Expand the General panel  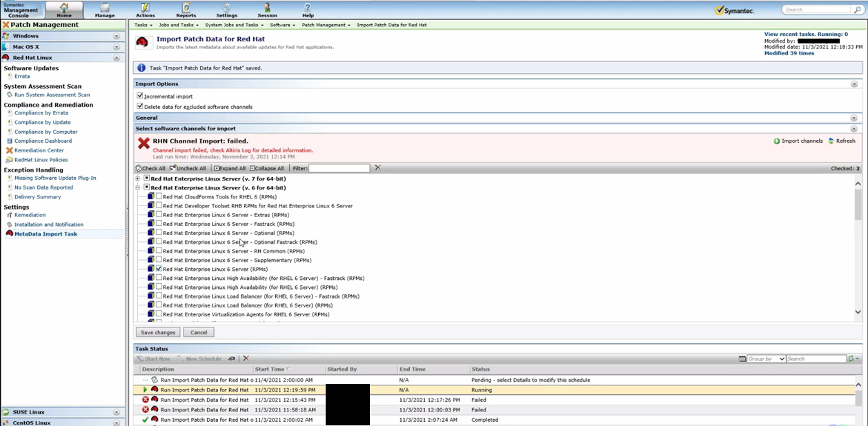pyautogui.click(x=854, y=118)
